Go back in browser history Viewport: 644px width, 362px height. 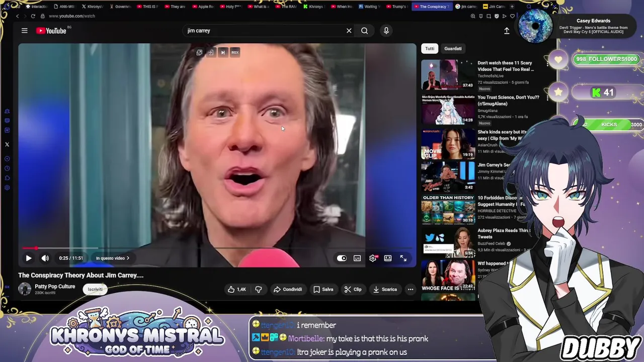(x=17, y=16)
